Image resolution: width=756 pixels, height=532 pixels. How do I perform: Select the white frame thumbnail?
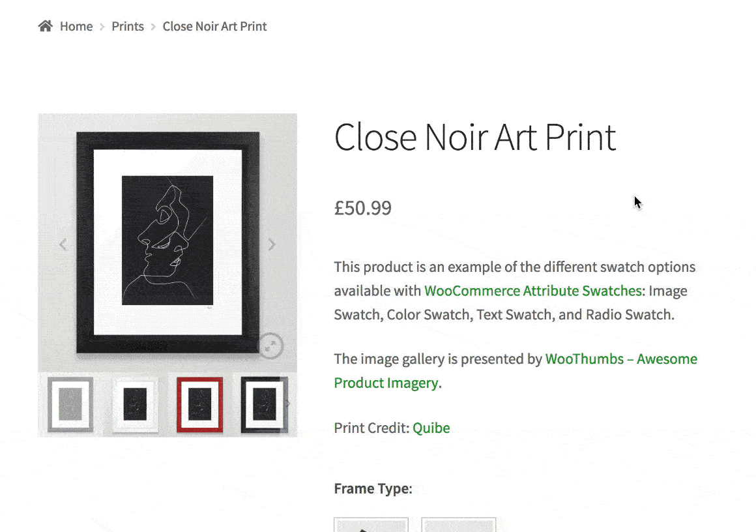(135, 404)
